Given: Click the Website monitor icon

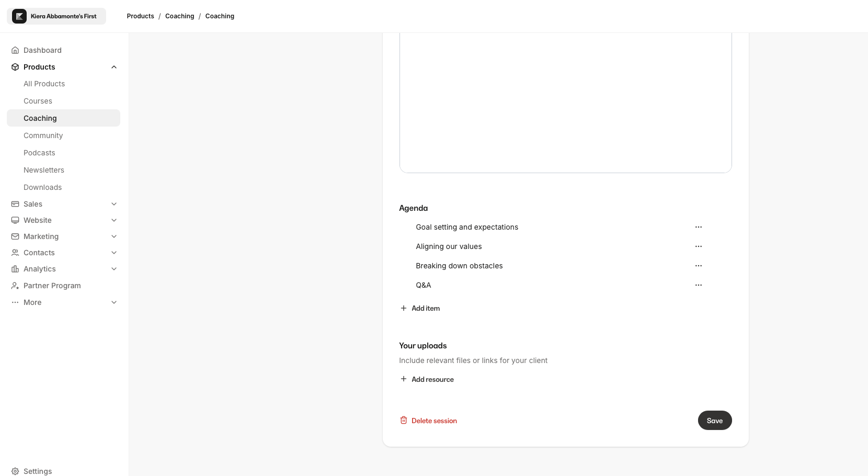Looking at the screenshot, I should [15, 220].
